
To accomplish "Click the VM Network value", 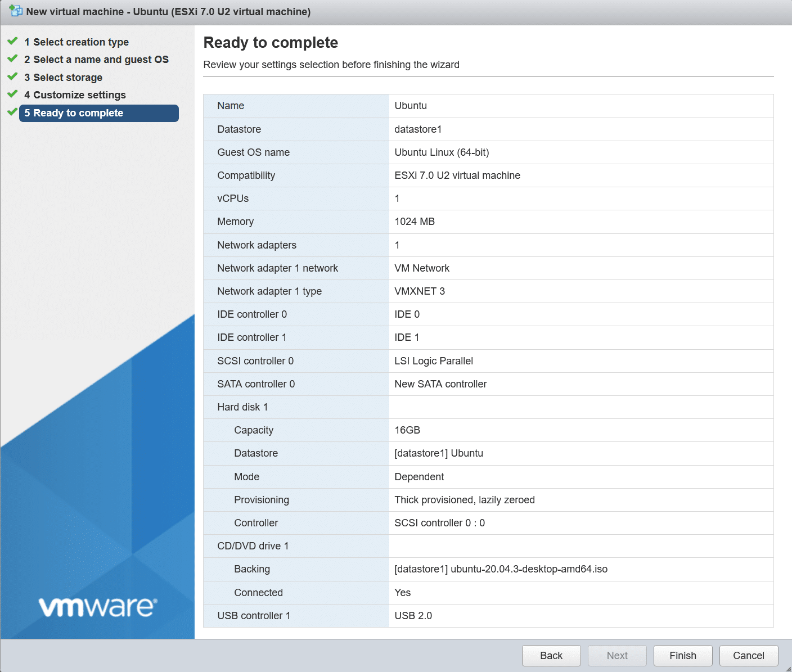I will (x=422, y=268).
